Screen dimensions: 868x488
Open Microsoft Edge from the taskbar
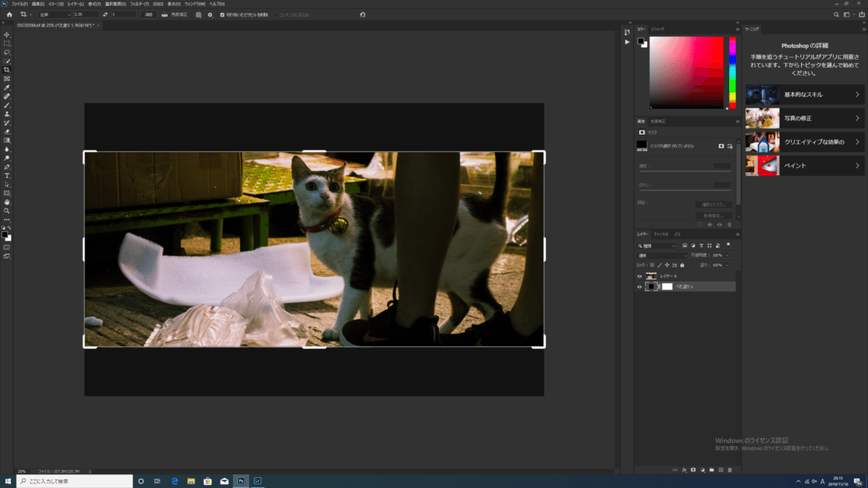click(175, 481)
